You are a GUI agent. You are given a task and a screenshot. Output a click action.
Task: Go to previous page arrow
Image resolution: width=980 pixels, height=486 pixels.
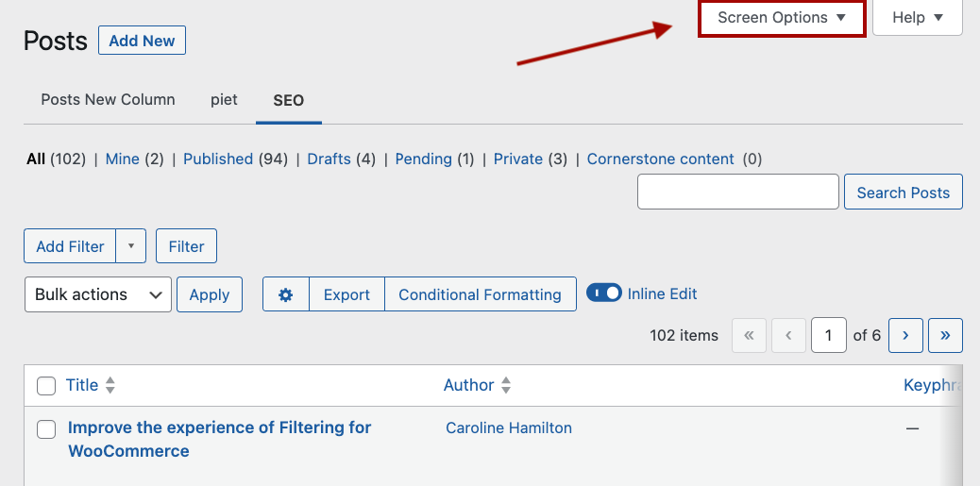pyautogui.click(x=788, y=335)
